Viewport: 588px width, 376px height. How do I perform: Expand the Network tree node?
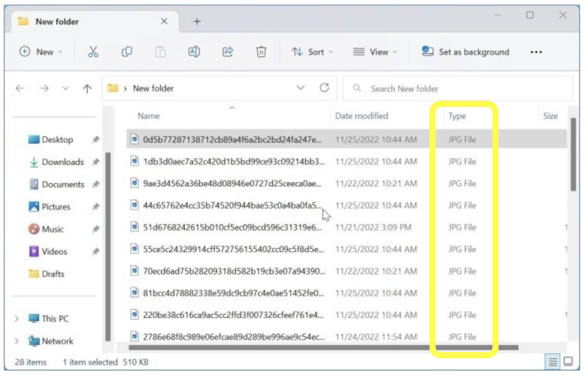click(x=16, y=341)
